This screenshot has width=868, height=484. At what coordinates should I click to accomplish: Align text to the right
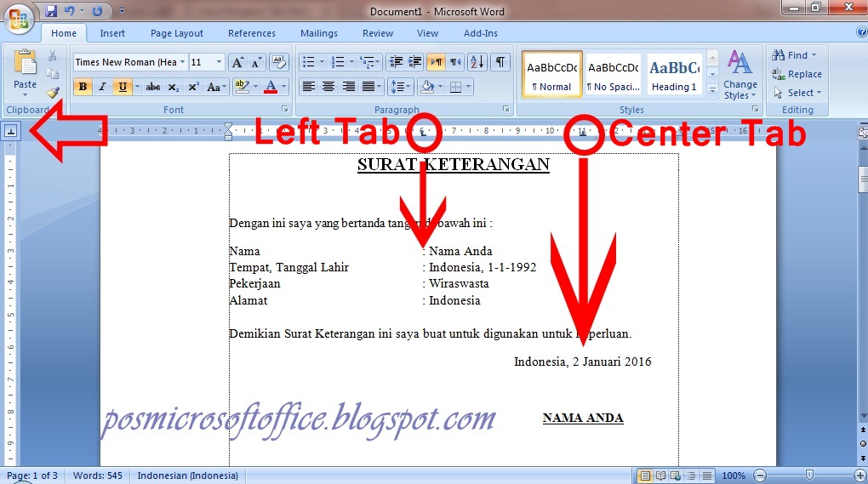[348, 86]
